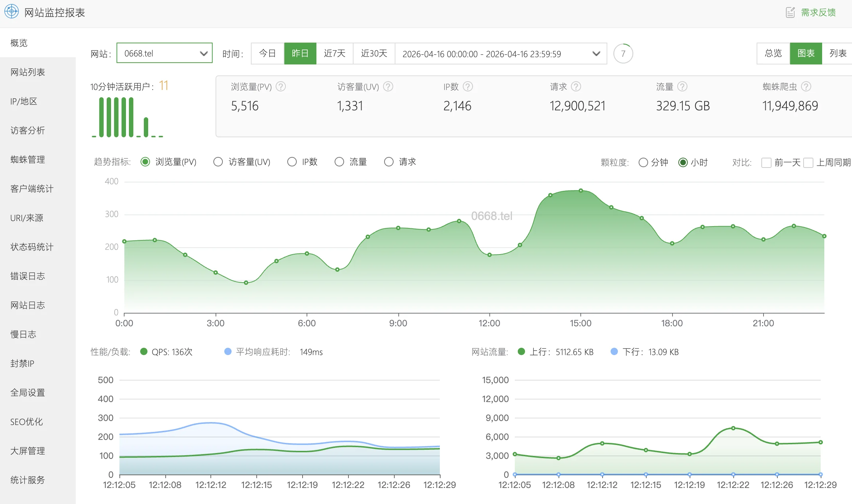Click the 需求反馈 link
This screenshot has width=852, height=504.
click(818, 12)
